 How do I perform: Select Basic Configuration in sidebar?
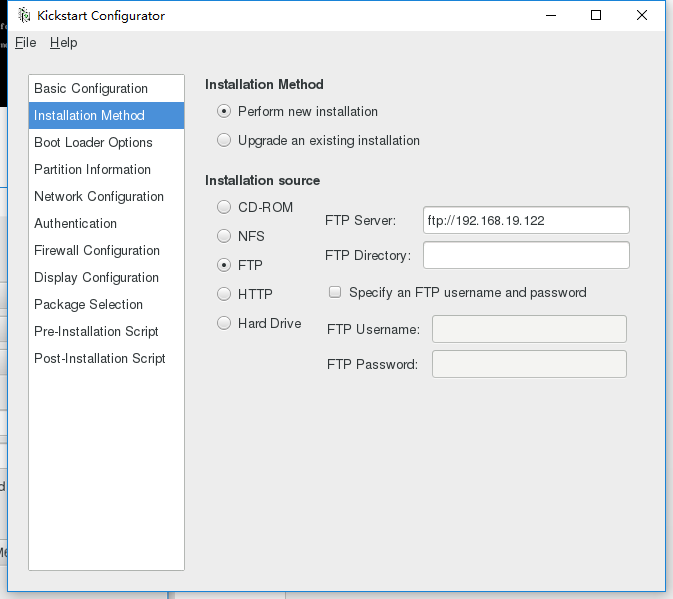pos(91,89)
